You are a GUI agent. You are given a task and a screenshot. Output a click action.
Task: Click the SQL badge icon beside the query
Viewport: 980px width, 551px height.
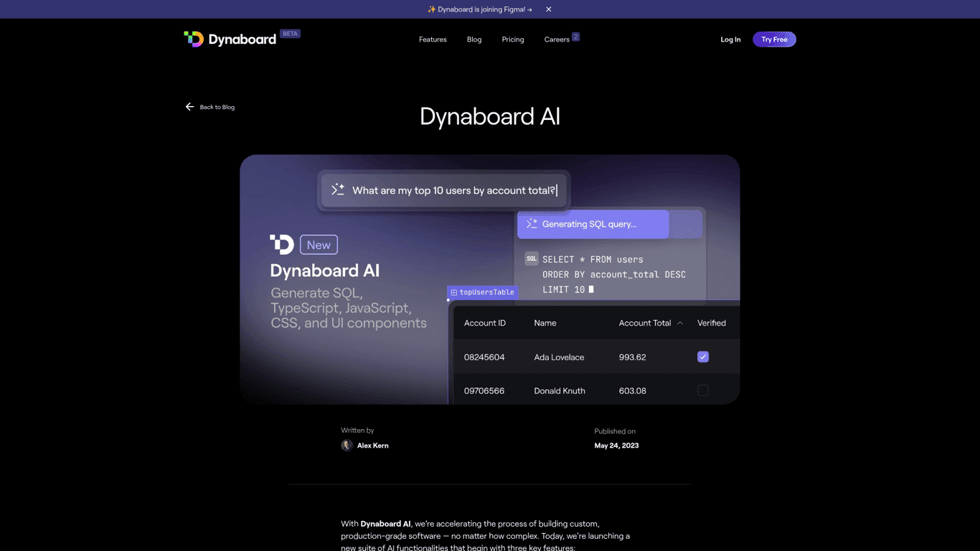tap(531, 258)
